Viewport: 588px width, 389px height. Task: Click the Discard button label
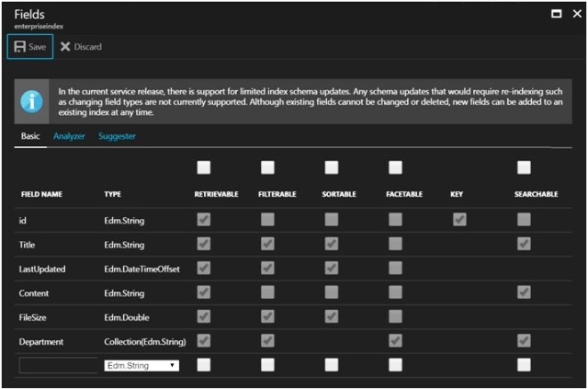point(88,47)
